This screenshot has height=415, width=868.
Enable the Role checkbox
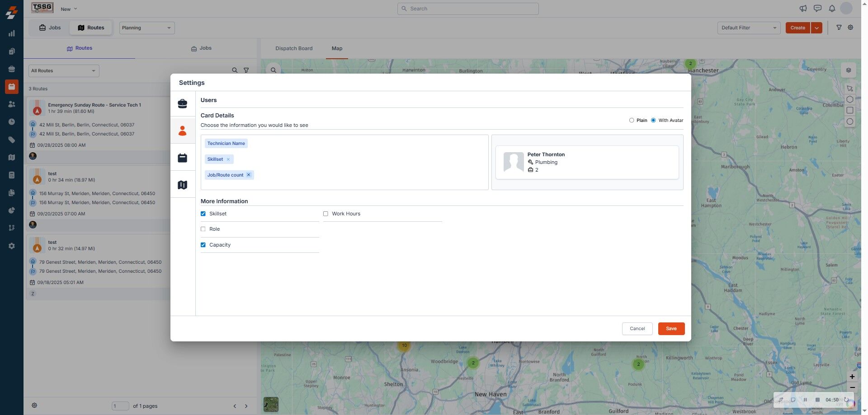click(x=203, y=229)
